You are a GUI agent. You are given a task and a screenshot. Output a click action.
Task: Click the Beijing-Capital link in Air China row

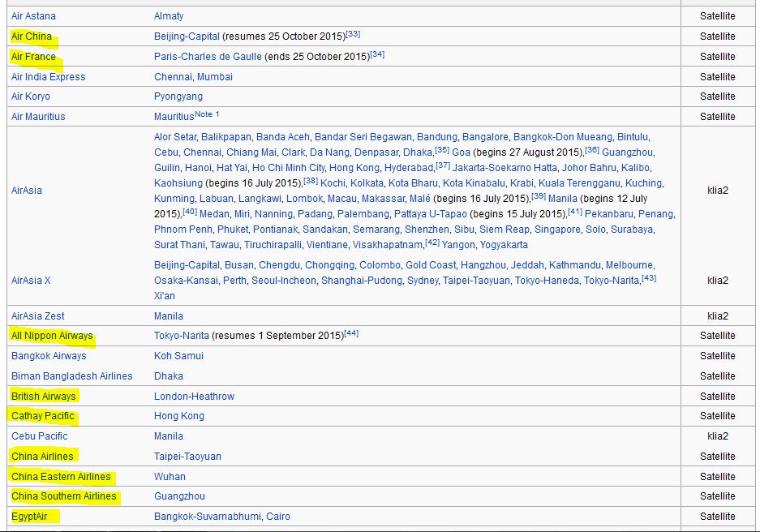click(187, 36)
